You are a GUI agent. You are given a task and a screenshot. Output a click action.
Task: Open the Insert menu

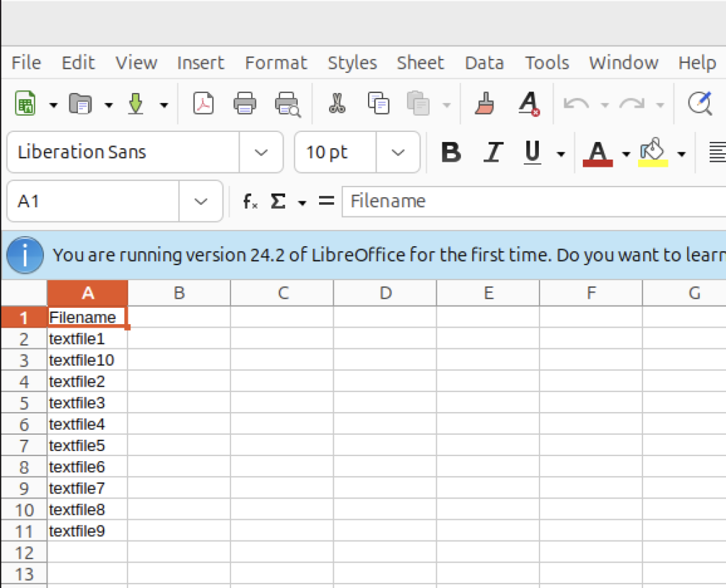pyautogui.click(x=201, y=62)
